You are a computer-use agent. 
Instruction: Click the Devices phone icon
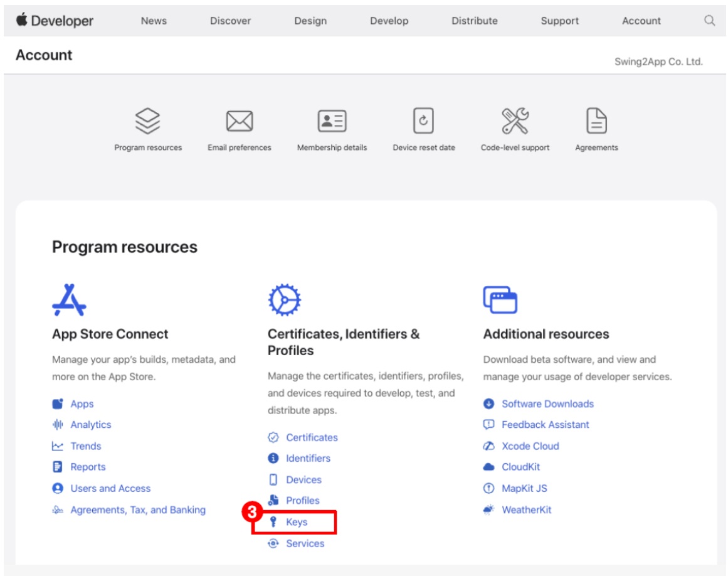pos(273,479)
